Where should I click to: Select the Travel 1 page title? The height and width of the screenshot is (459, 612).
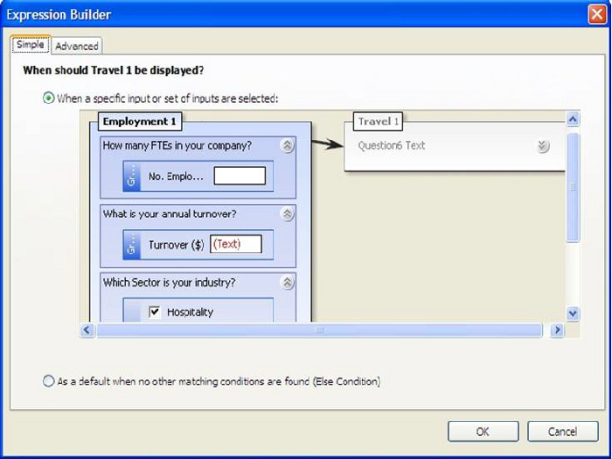[378, 121]
